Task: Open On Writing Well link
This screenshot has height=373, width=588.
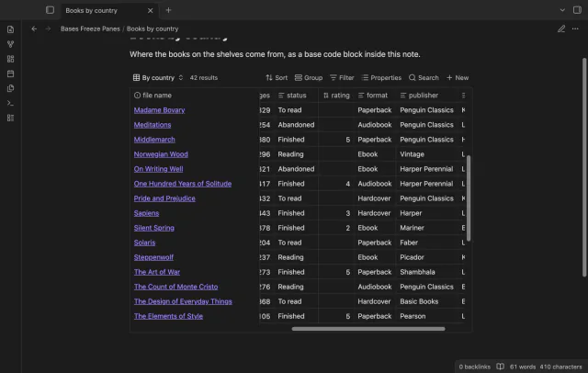Action: pyautogui.click(x=158, y=169)
